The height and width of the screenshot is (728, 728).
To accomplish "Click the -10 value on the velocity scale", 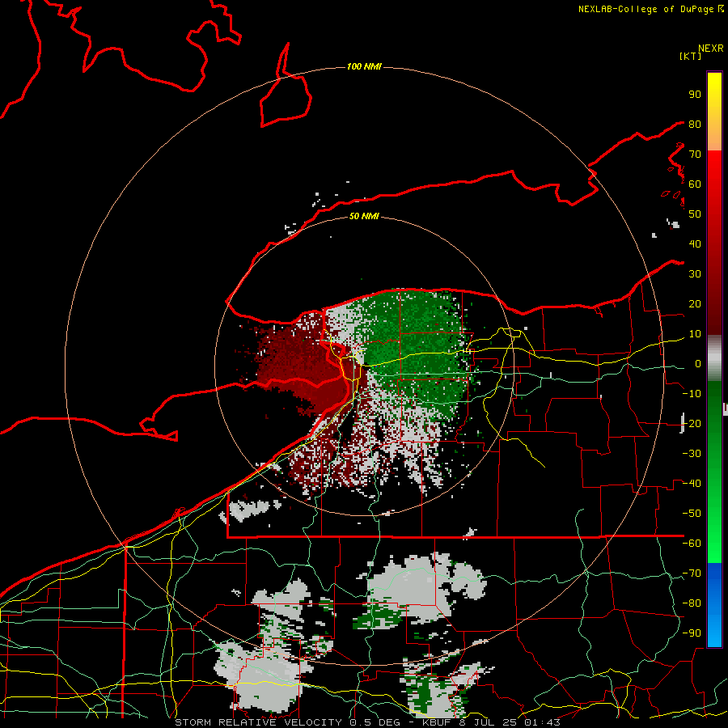I will tap(692, 394).
